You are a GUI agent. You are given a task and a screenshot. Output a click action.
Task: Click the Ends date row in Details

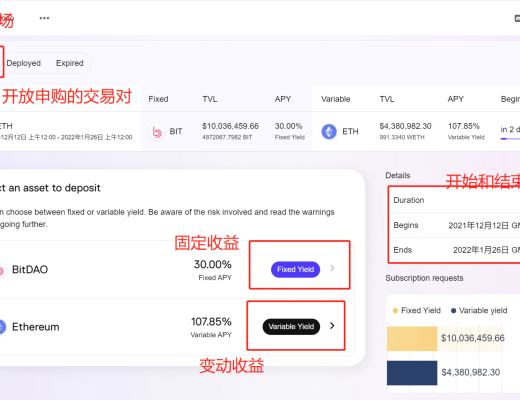point(457,250)
